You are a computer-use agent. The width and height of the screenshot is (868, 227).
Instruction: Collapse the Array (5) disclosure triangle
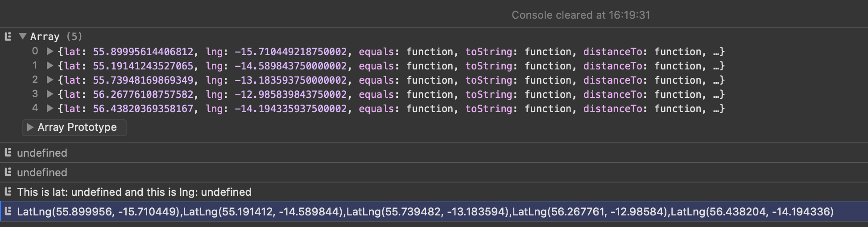click(23, 36)
